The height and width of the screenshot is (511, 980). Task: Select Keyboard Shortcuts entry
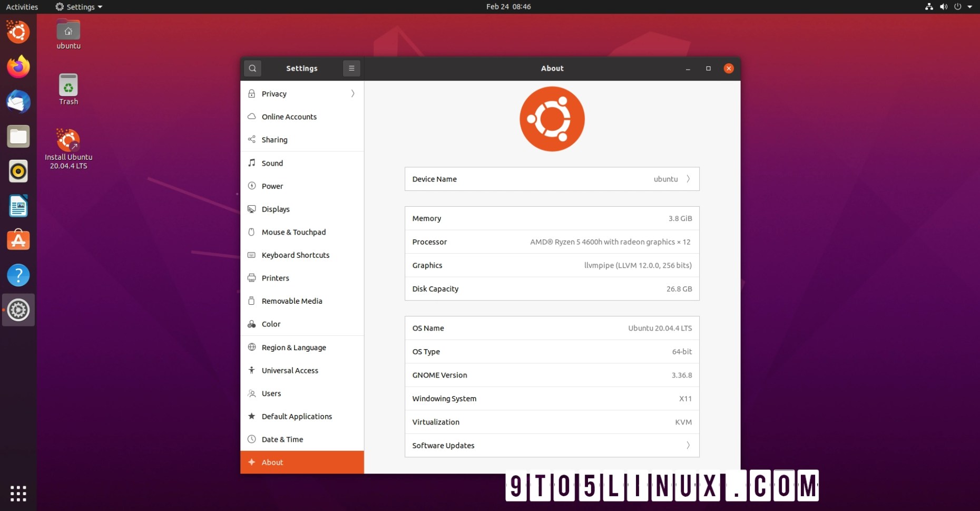click(302, 255)
